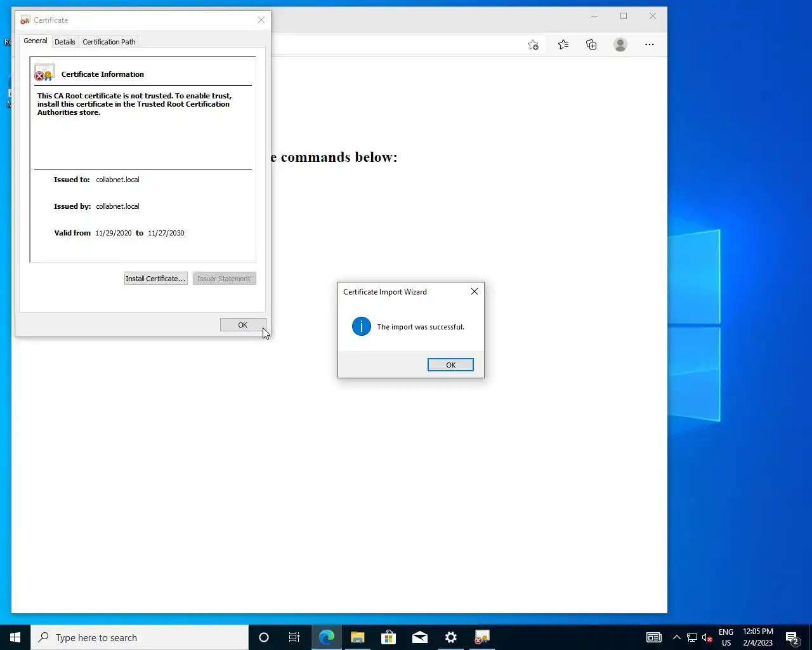Maximize the Edge browser window

coord(624,17)
